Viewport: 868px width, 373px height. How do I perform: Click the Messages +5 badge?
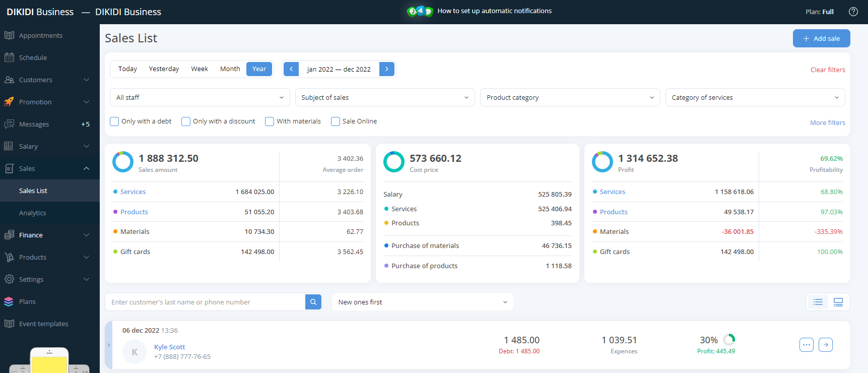coord(86,124)
